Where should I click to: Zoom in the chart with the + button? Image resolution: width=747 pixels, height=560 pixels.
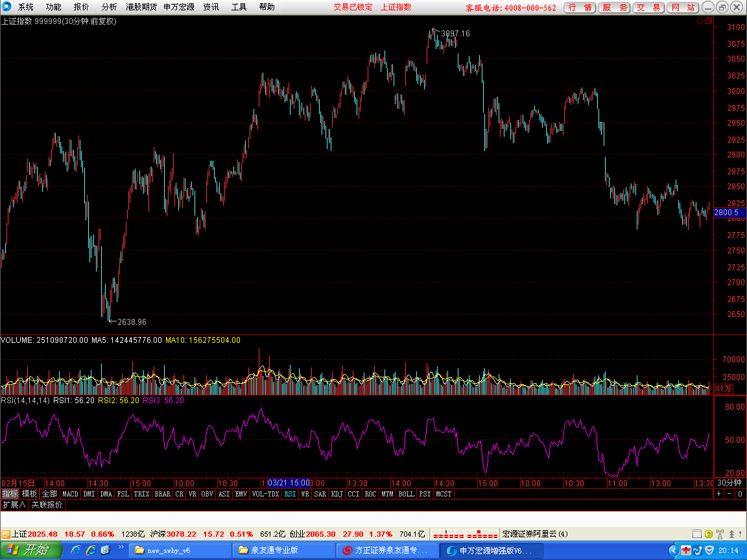click(719, 494)
